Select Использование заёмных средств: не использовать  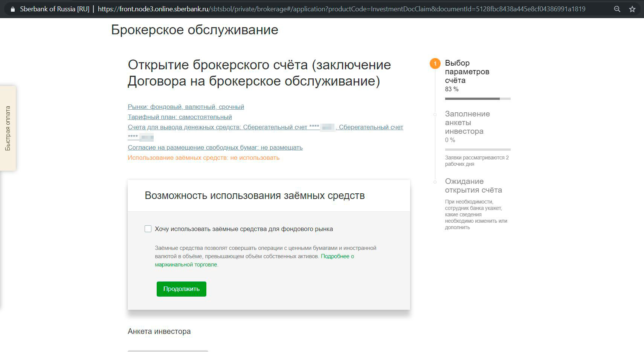[203, 158]
